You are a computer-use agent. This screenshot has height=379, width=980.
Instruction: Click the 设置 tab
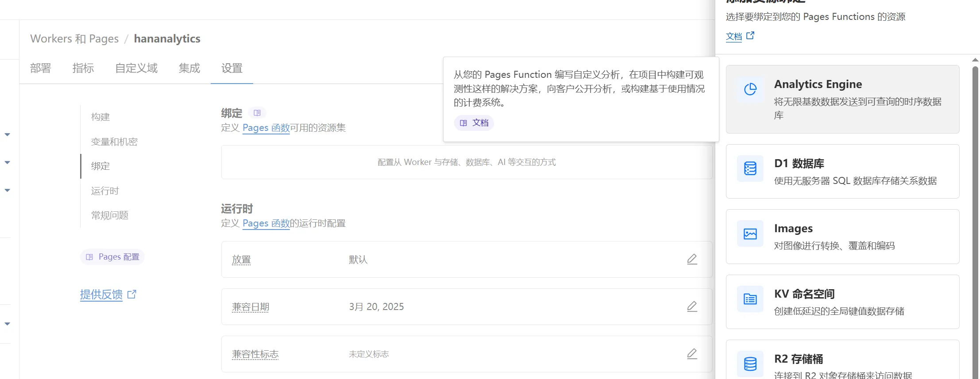click(232, 68)
